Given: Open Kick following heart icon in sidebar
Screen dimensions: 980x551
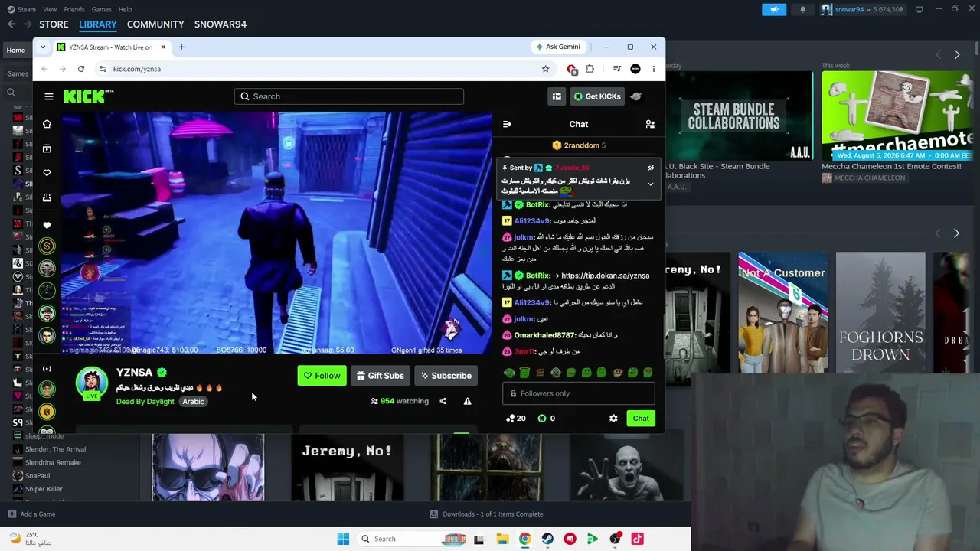Looking at the screenshot, I should 47,173.
